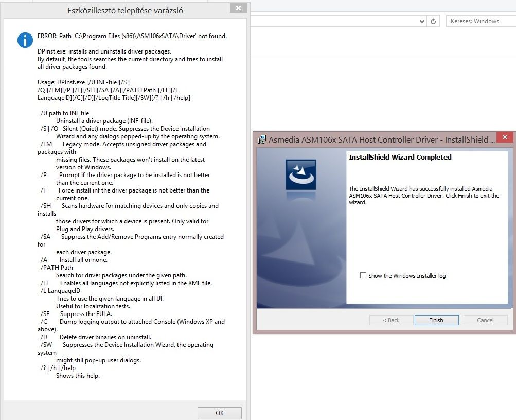Refresh the Explorer address bar
This screenshot has height=420, width=516.
433,21
